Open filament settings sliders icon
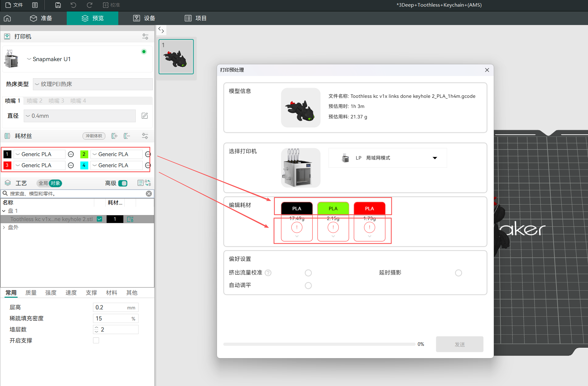Image resolution: width=588 pixels, height=386 pixels. tap(145, 136)
